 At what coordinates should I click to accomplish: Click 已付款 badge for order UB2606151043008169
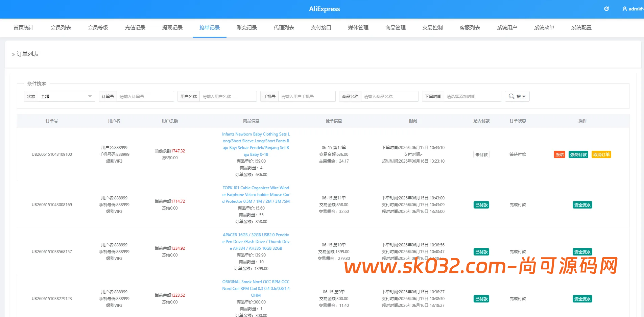click(x=481, y=205)
